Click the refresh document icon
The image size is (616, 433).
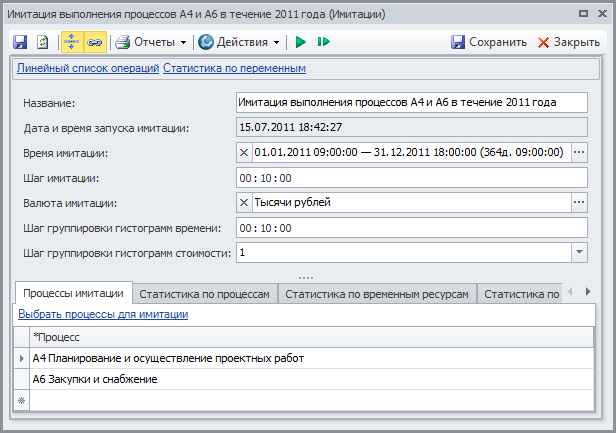(42, 42)
